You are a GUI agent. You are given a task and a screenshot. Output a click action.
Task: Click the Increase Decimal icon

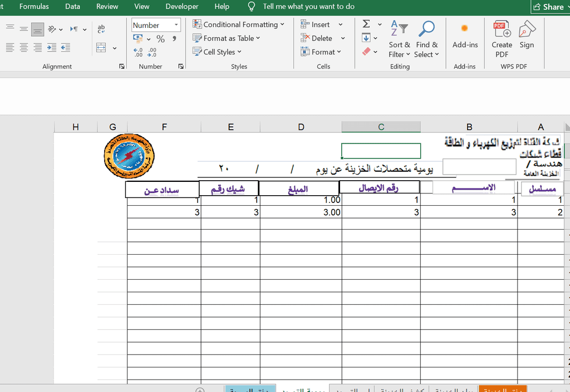pos(138,52)
